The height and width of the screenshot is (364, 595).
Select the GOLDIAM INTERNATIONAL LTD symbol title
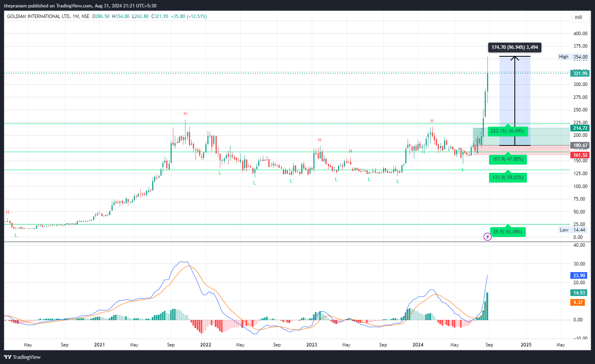38,16
